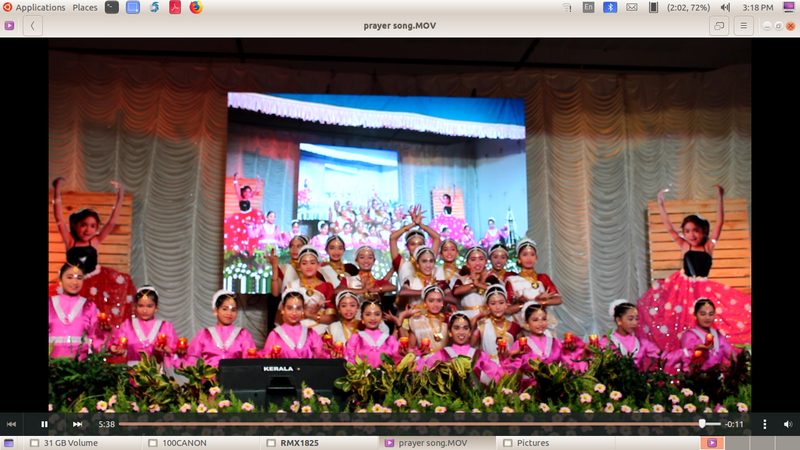Launch Terminal from top panel

click(111, 7)
